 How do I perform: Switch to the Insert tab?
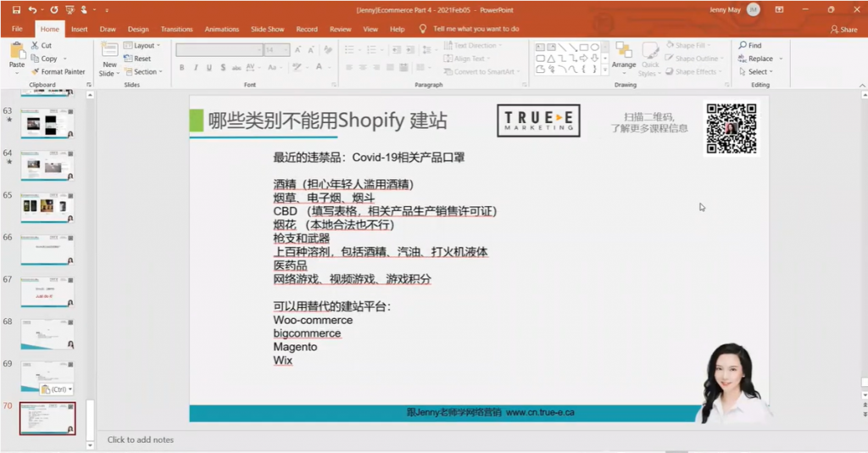click(79, 29)
